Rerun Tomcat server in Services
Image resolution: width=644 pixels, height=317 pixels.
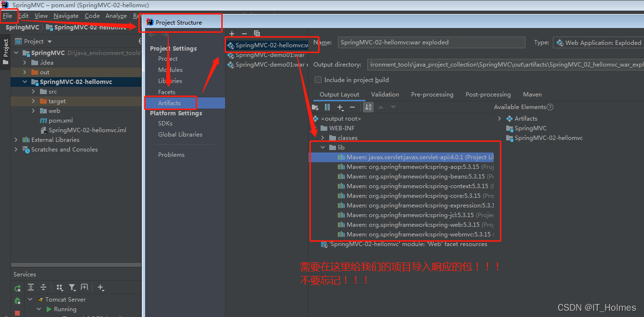pos(17,288)
